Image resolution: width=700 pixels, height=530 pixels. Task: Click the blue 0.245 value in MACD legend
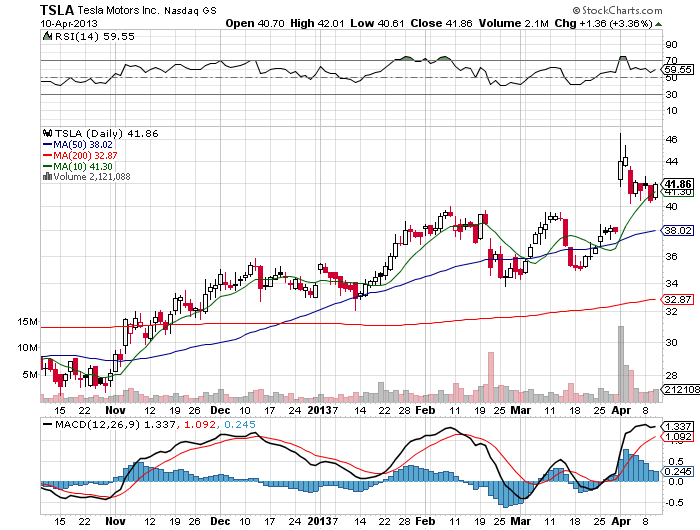pyautogui.click(x=240, y=424)
